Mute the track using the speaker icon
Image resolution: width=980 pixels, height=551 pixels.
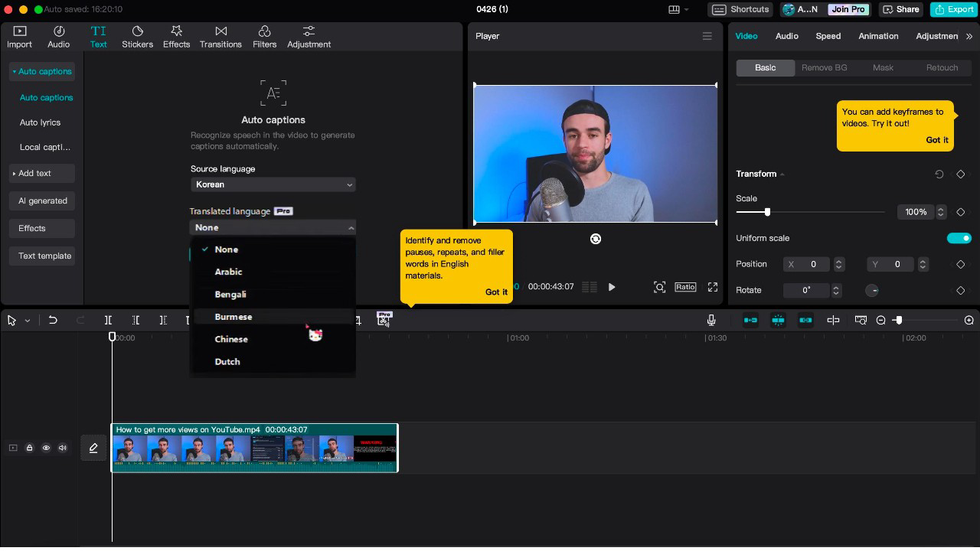(x=63, y=448)
